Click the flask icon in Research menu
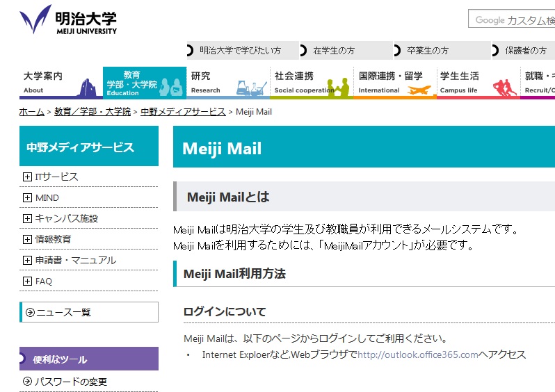The width and height of the screenshot is (555, 392). click(x=251, y=88)
